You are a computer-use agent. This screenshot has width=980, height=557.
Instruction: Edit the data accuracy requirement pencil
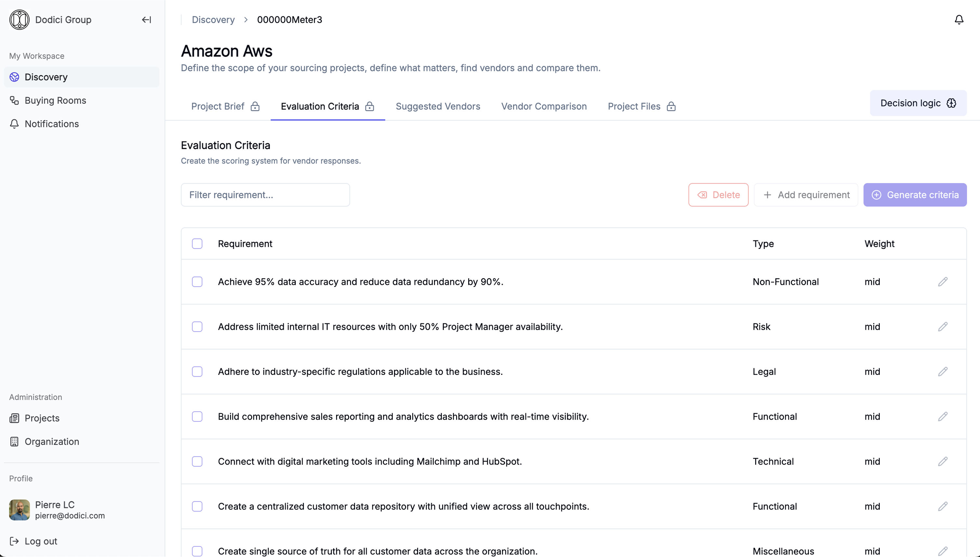click(943, 282)
